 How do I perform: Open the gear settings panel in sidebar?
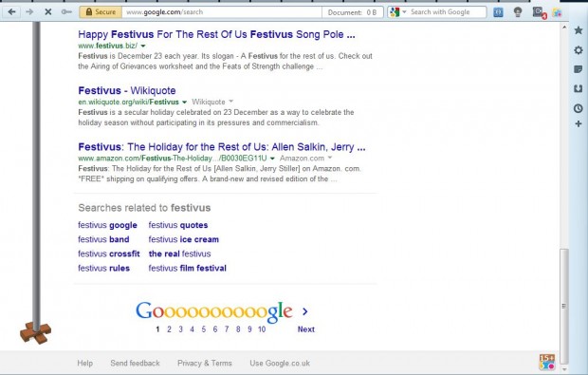coord(579,50)
